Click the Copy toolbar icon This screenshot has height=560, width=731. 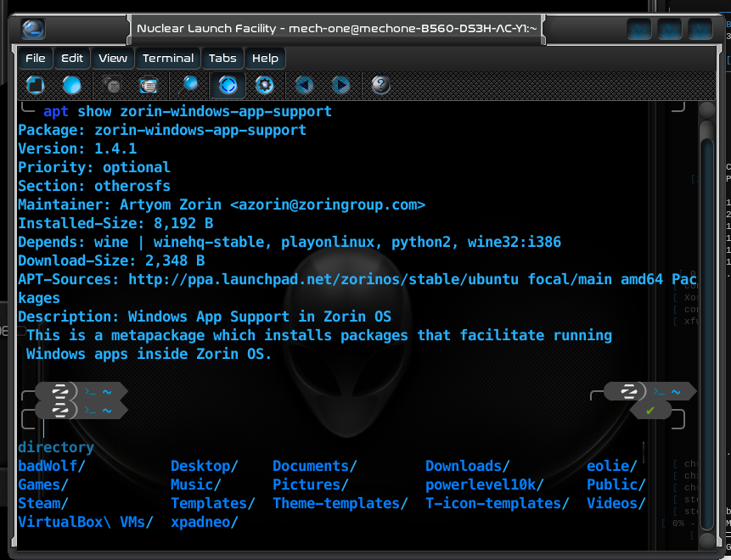[x=112, y=85]
